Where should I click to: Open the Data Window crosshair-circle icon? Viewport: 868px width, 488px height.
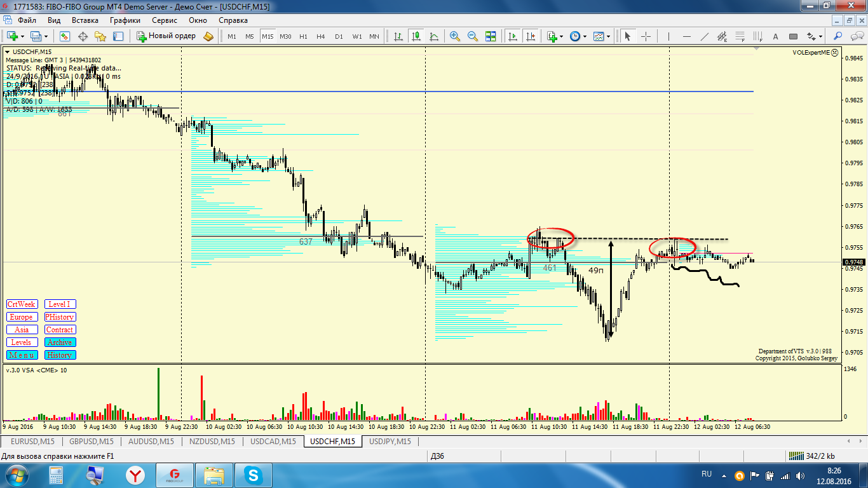tap(83, 36)
